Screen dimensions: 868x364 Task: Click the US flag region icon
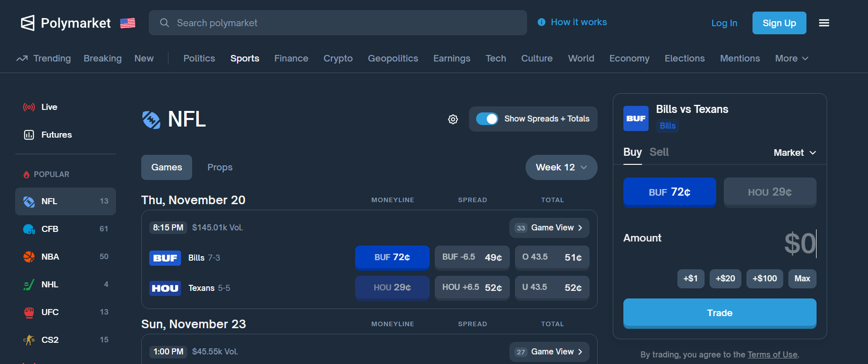tap(128, 23)
